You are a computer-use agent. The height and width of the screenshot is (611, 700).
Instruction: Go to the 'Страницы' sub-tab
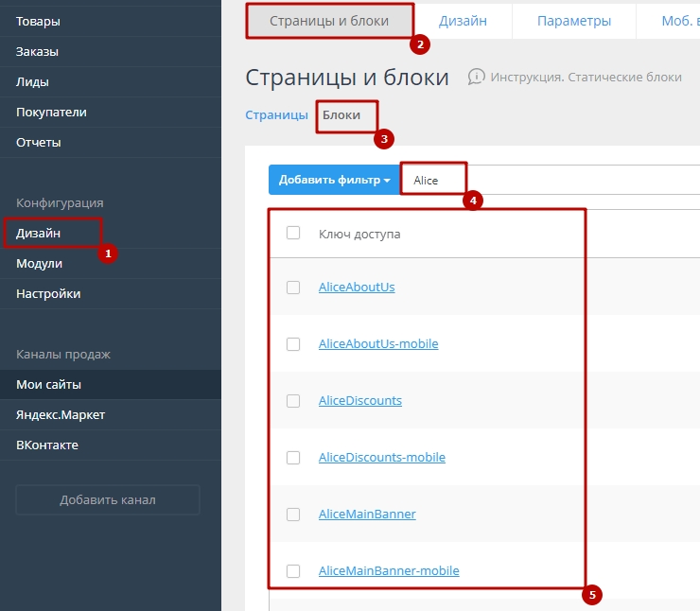[276, 115]
